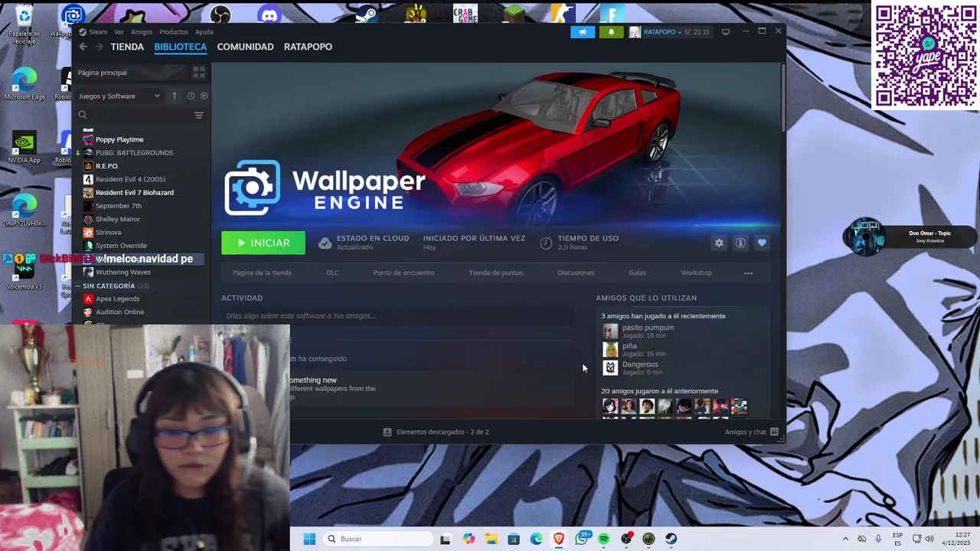Open the Juegos y Software dropdown
This screenshot has width=980, height=551.
tap(119, 96)
